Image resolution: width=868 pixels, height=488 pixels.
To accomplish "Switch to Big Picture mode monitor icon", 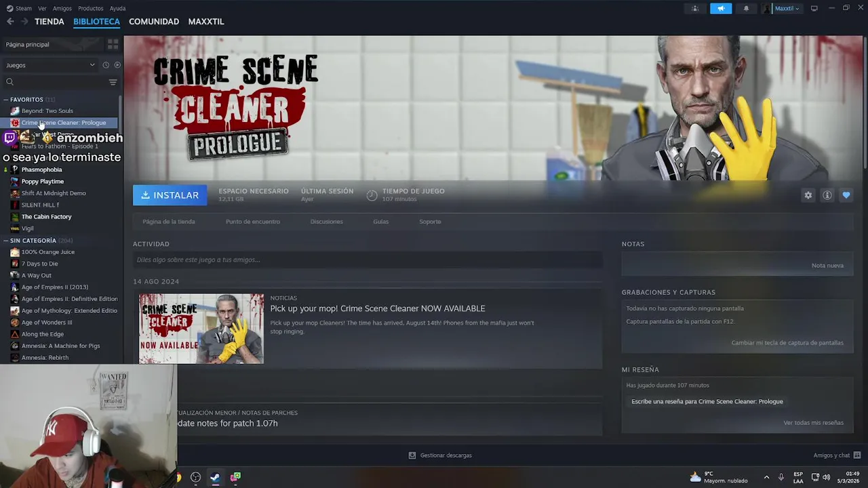I will click(x=814, y=8).
